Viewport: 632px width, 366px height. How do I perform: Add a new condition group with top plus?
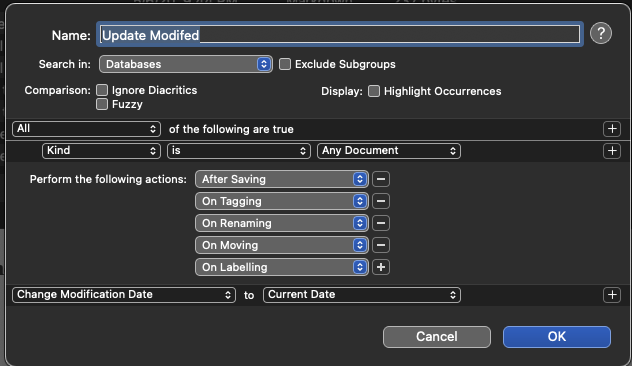612,129
